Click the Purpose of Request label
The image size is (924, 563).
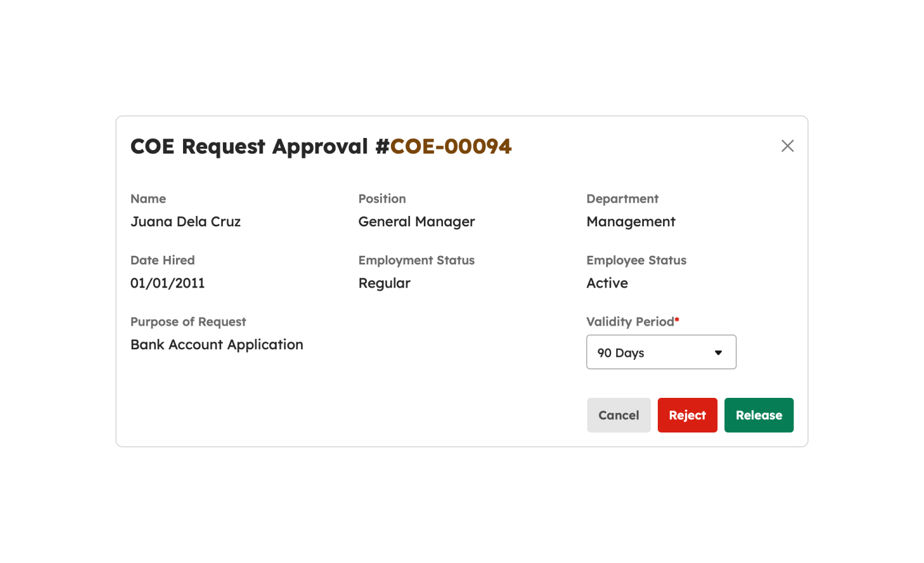point(188,322)
